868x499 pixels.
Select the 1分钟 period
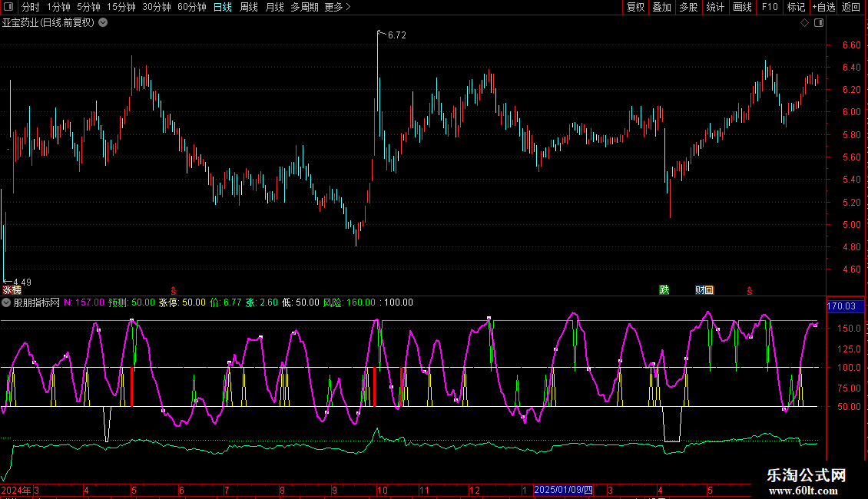point(58,7)
